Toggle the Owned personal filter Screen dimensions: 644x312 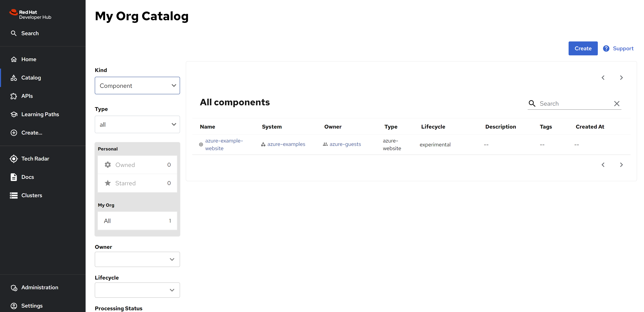click(x=137, y=165)
